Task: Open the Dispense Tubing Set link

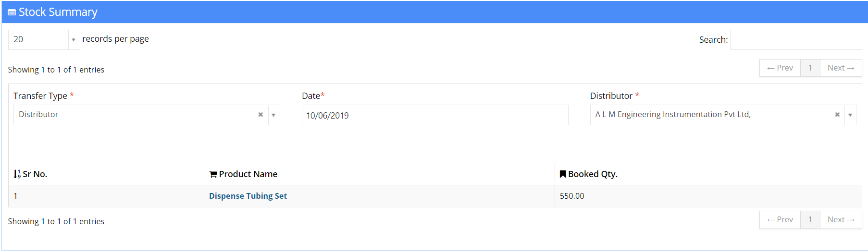Action: (248, 196)
